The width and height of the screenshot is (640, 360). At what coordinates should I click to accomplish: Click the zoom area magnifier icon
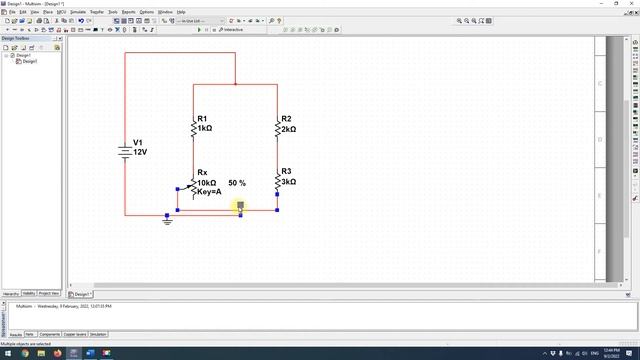pos(474,21)
